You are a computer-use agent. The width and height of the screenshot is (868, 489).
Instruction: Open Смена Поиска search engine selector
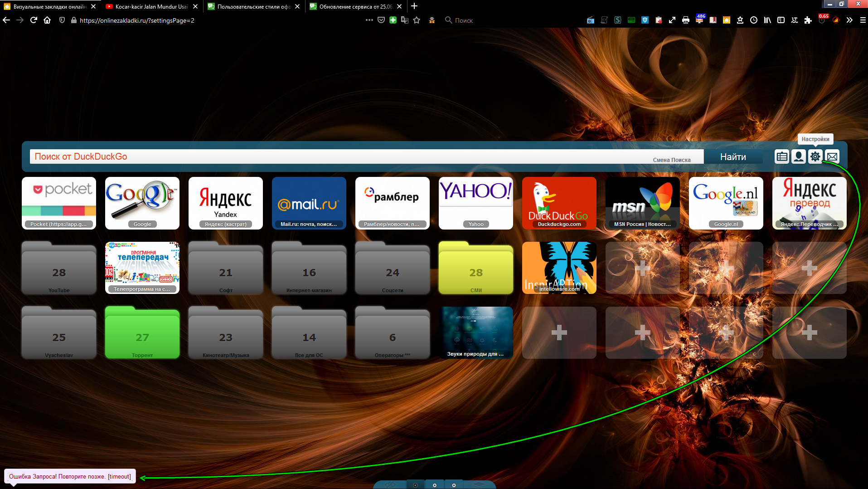(x=671, y=160)
